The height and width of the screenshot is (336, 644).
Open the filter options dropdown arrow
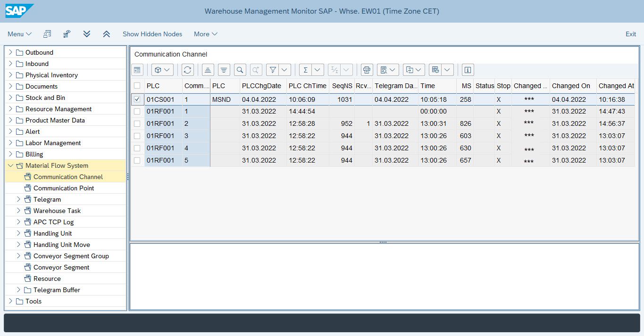[284, 70]
